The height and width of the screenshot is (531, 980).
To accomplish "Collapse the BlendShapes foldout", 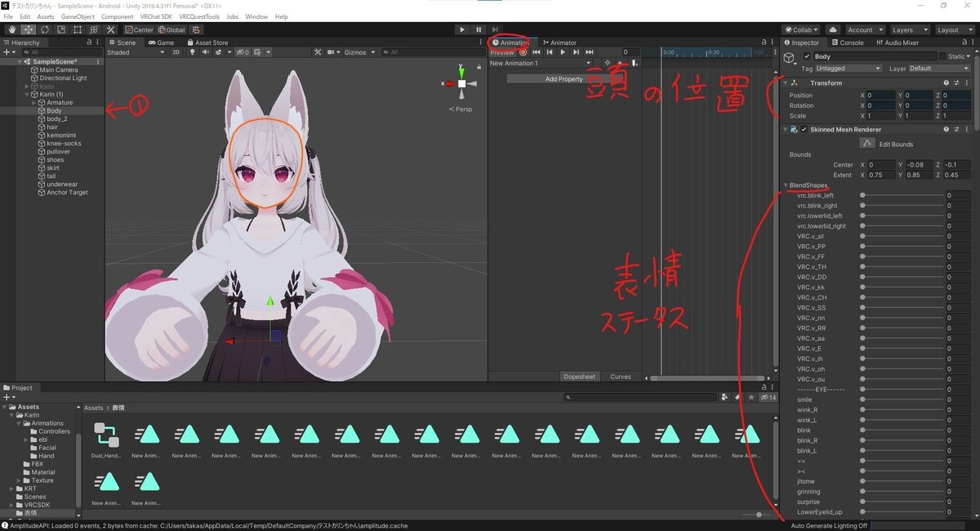I will click(x=786, y=185).
